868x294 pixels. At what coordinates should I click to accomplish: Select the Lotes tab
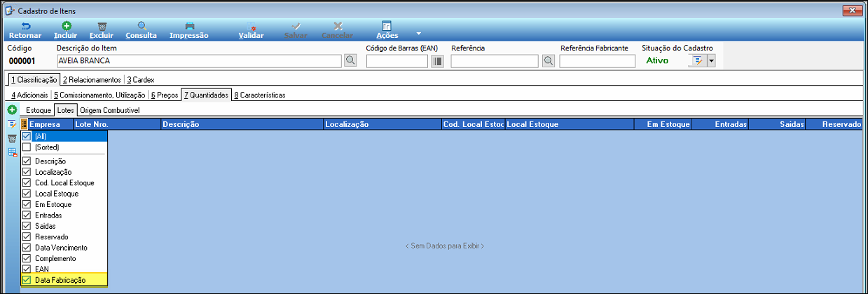point(66,111)
